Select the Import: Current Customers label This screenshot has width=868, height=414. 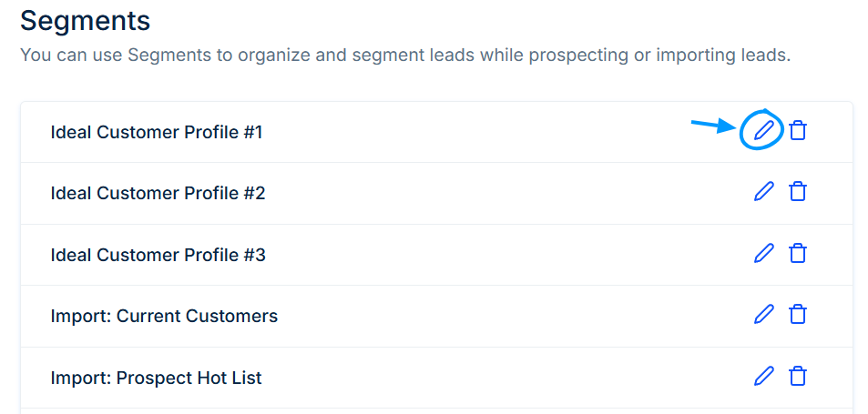pos(164,316)
